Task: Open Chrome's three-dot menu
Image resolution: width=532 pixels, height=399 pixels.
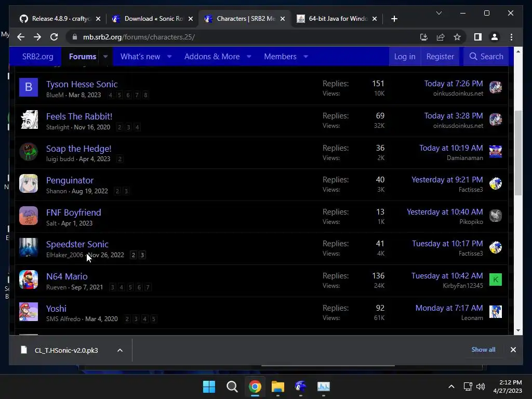Action: [511, 37]
